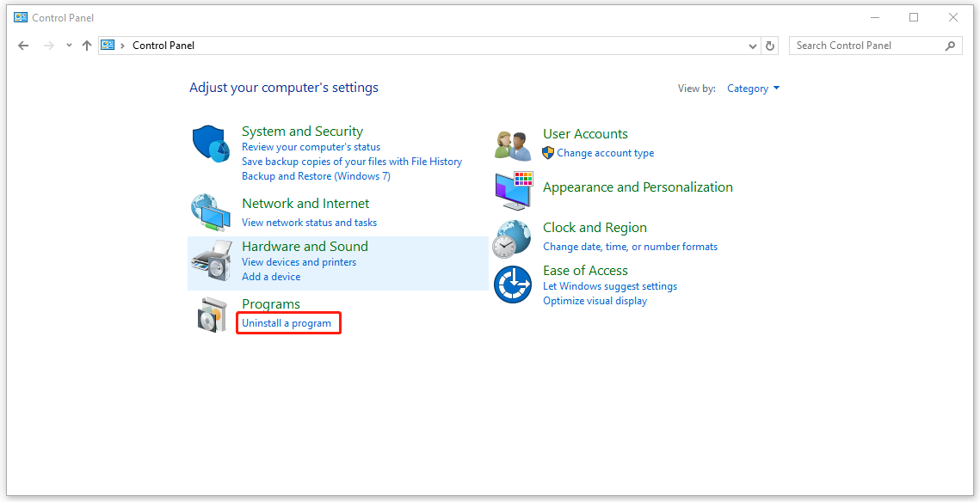
Task: Minimize the Control Panel window
Action: point(874,17)
